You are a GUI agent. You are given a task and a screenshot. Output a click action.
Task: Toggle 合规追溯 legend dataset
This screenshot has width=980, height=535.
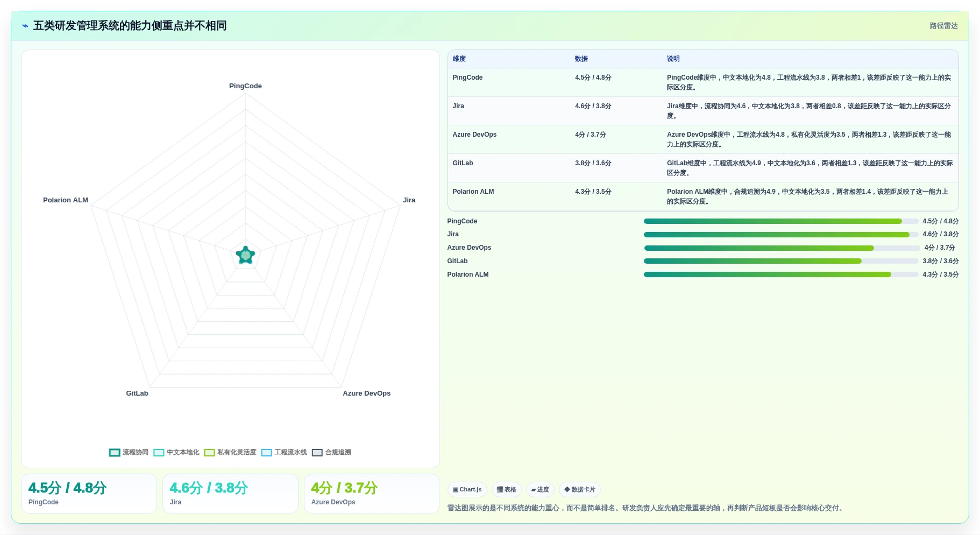tap(332, 452)
